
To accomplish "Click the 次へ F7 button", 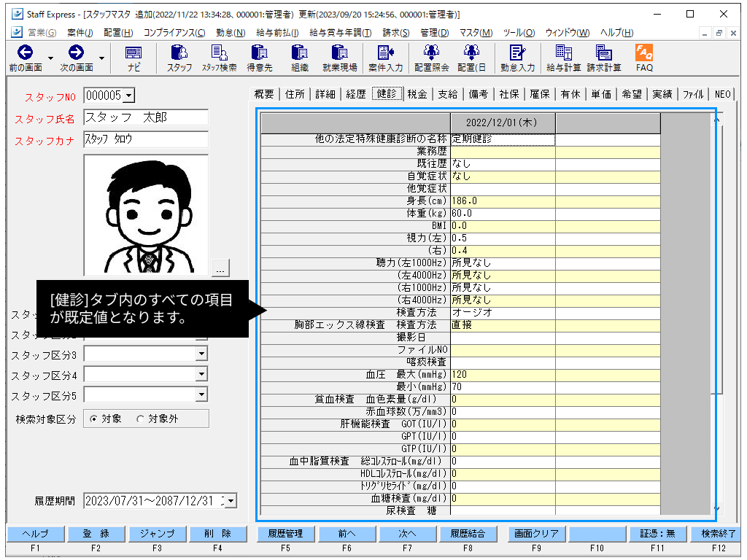I will tap(407, 534).
